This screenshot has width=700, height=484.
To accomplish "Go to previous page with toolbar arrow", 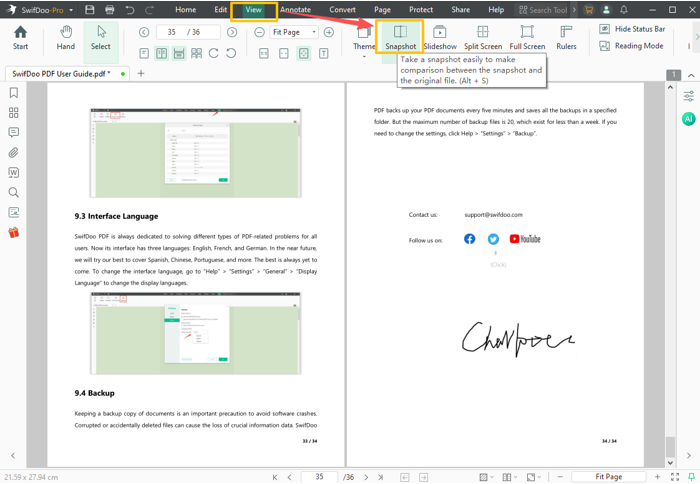I will click(144, 32).
